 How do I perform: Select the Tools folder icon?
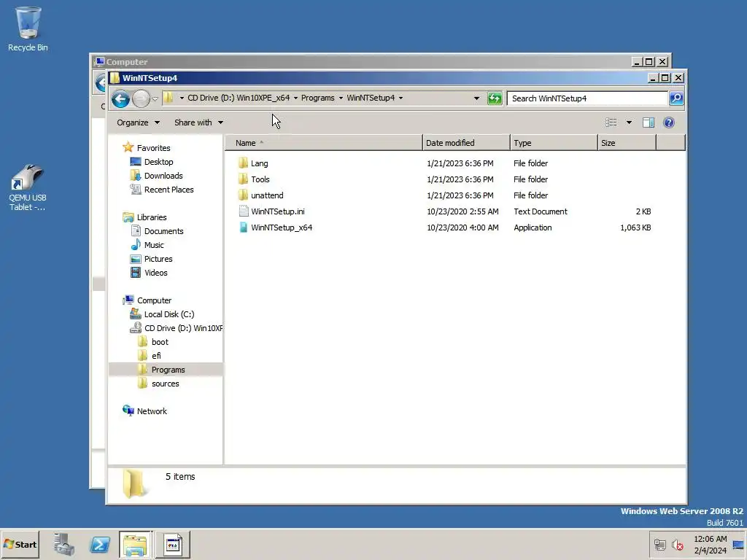(x=243, y=179)
